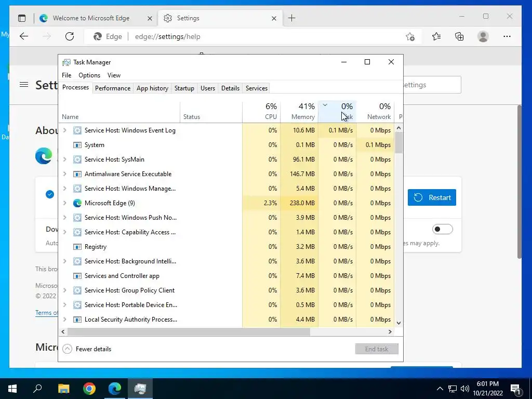Image resolution: width=532 pixels, height=399 pixels.
Task: Click the horizontal scrollbar in Task Manager
Action: (x=189, y=332)
